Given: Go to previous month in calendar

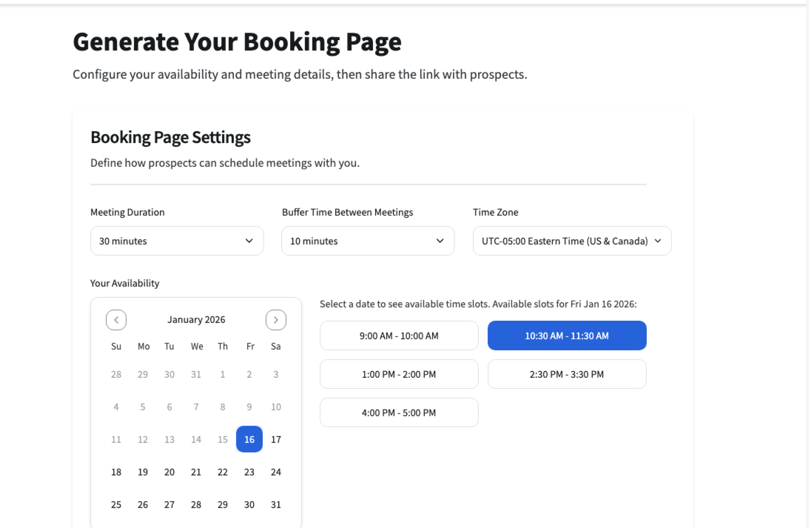Looking at the screenshot, I should (x=116, y=320).
